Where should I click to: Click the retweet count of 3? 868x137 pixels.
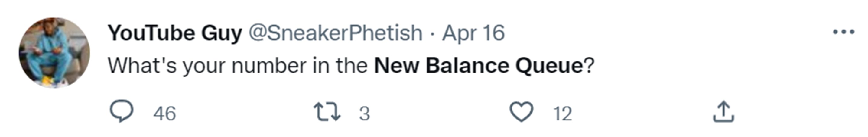coord(364,114)
